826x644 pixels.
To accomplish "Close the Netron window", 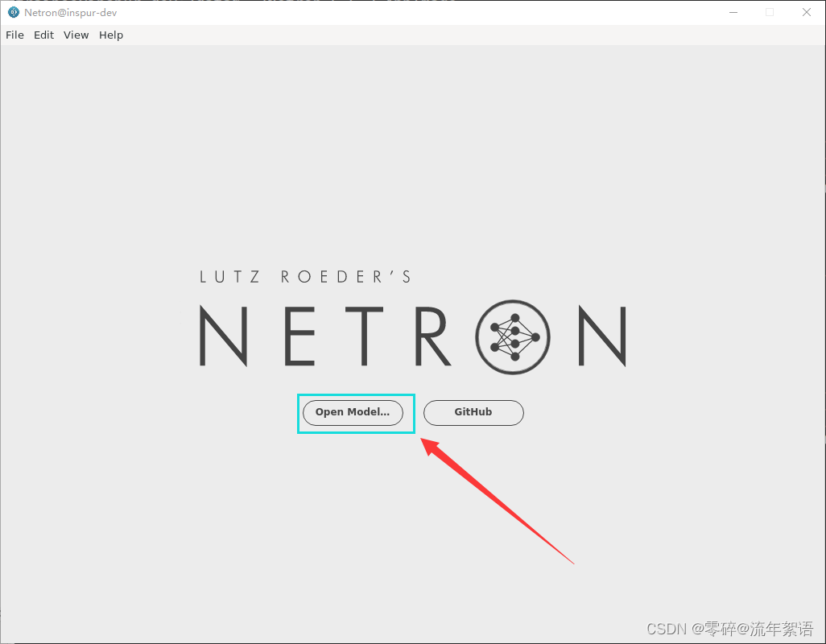I will (x=807, y=12).
